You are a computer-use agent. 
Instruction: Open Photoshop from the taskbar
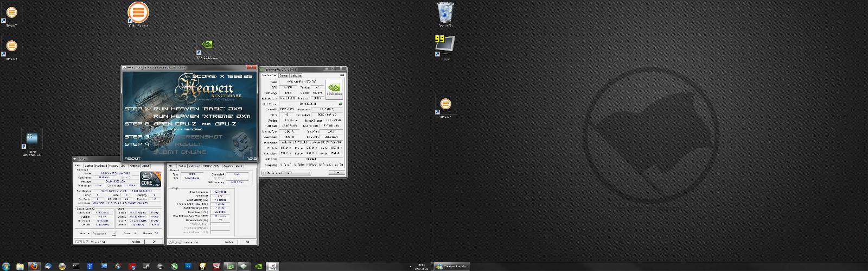188,266
